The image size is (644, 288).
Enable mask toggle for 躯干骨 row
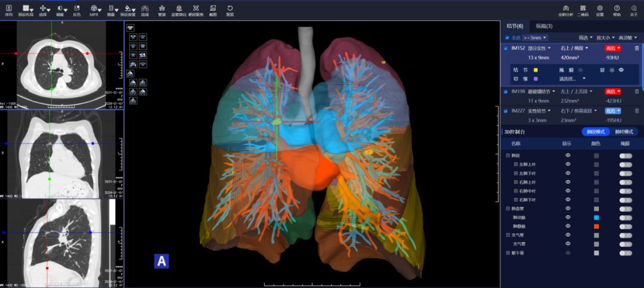[626, 253]
